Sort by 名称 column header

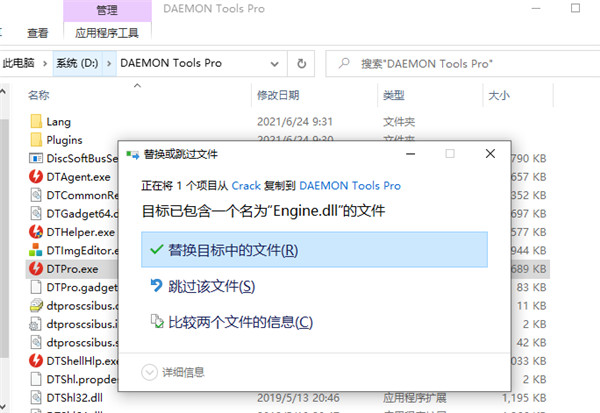(39, 95)
